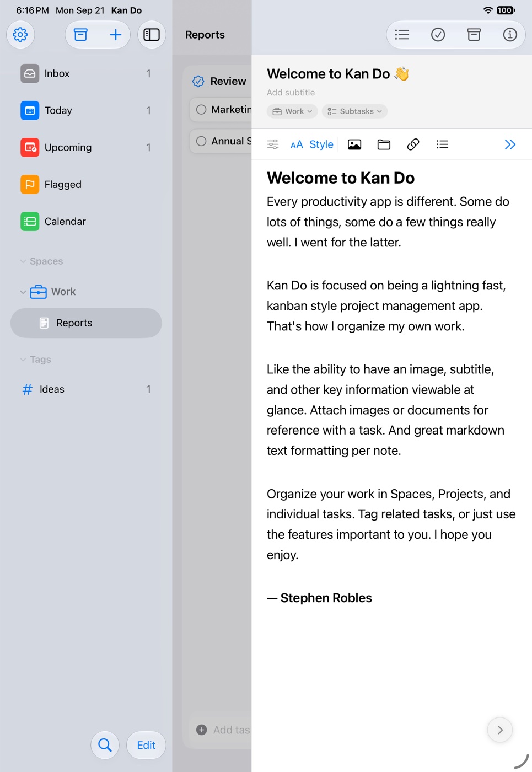532x772 pixels.
Task: Click the Add subtitle field
Action: point(291,93)
